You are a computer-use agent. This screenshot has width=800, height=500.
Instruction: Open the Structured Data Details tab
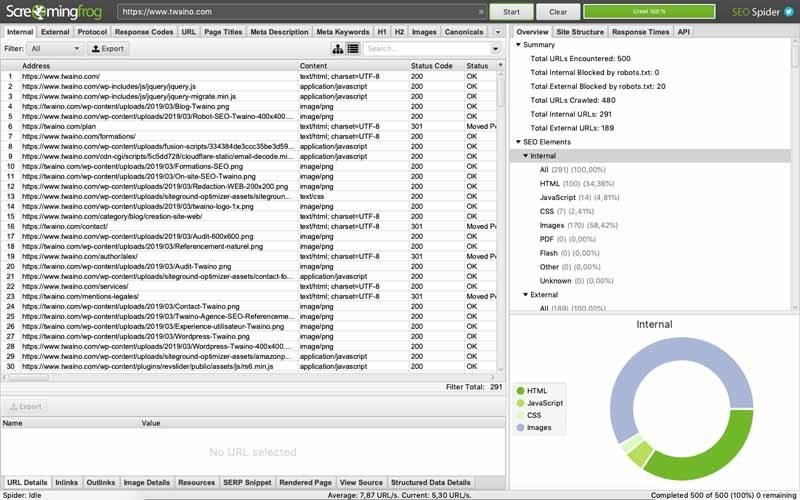click(431, 482)
